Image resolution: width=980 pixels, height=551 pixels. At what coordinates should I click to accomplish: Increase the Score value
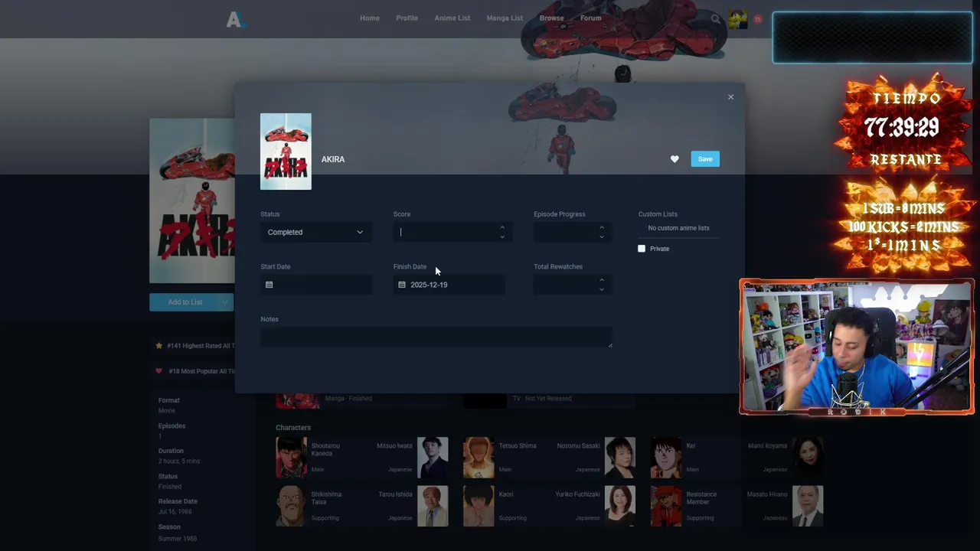coord(502,227)
